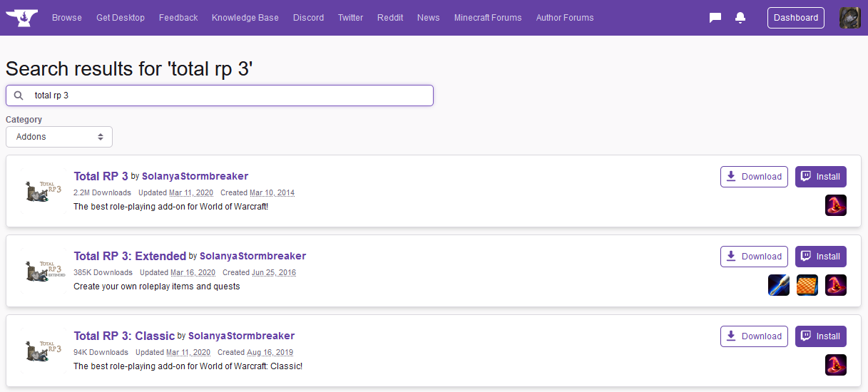The width and height of the screenshot is (868, 392).
Task: Click category hat icon on Classic row
Action: pos(836,365)
